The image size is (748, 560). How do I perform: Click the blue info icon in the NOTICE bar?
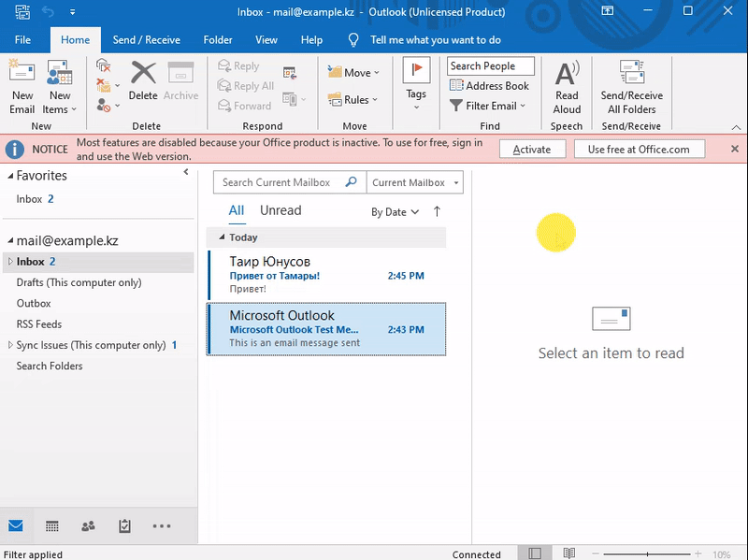tap(15, 150)
